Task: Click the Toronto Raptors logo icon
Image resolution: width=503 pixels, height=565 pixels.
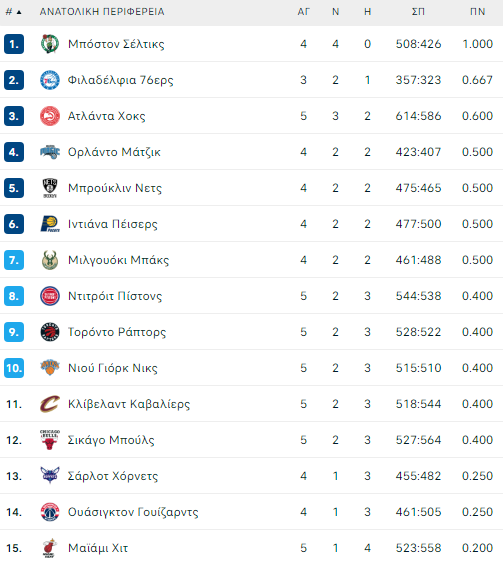Action: coord(50,332)
